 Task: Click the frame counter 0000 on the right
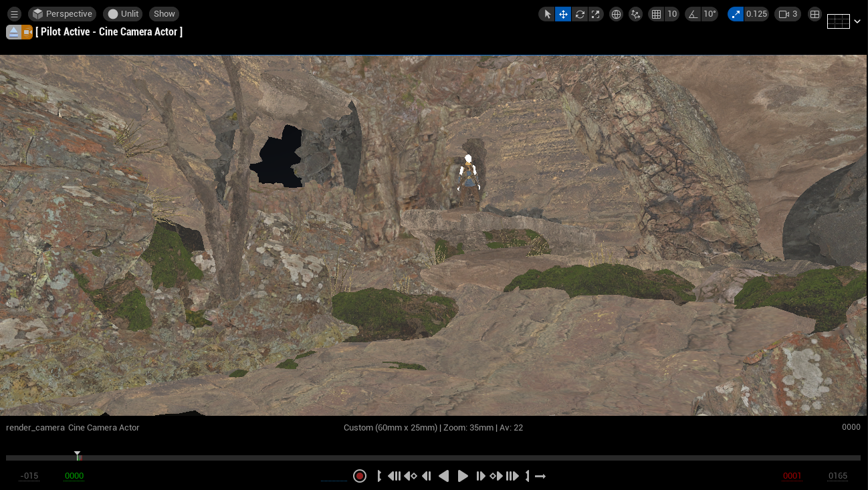tap(851, 427)
